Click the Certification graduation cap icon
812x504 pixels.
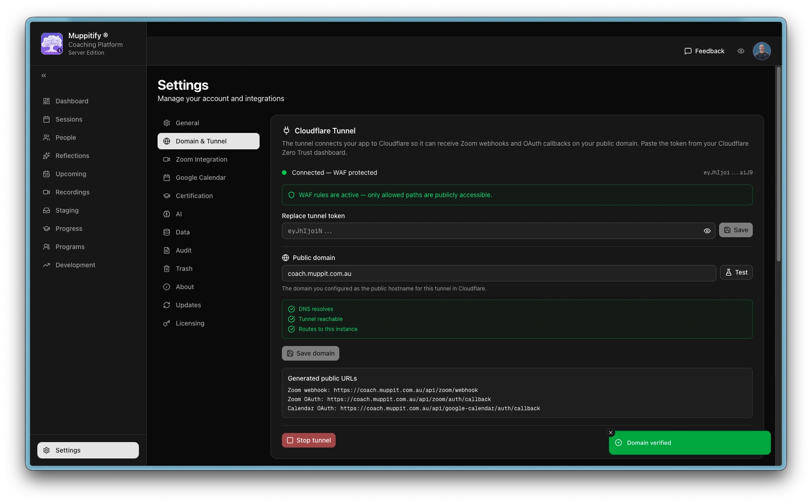167,196
